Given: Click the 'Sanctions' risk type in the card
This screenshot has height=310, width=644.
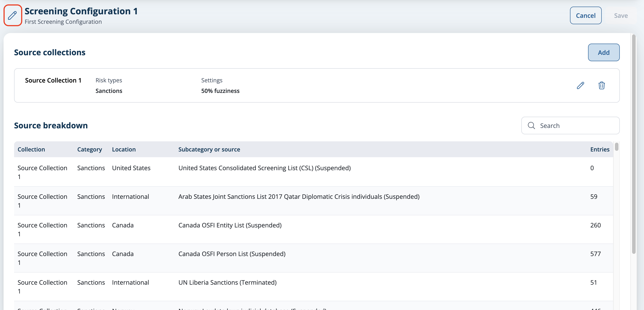Looking at the screenshot, I should 109,91.
